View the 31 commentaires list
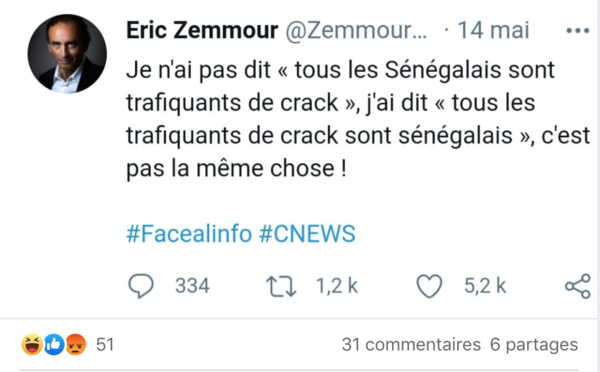The width and height of the screenshot is (600, 372). 411,344
